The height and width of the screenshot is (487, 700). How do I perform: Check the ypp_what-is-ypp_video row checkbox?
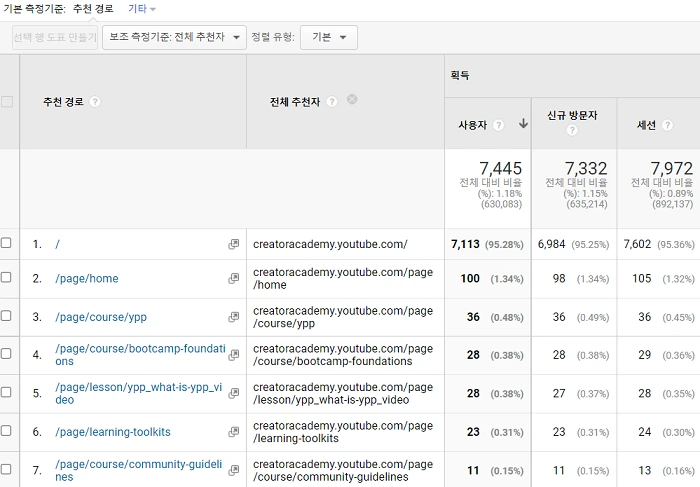[x=6, y=392]
